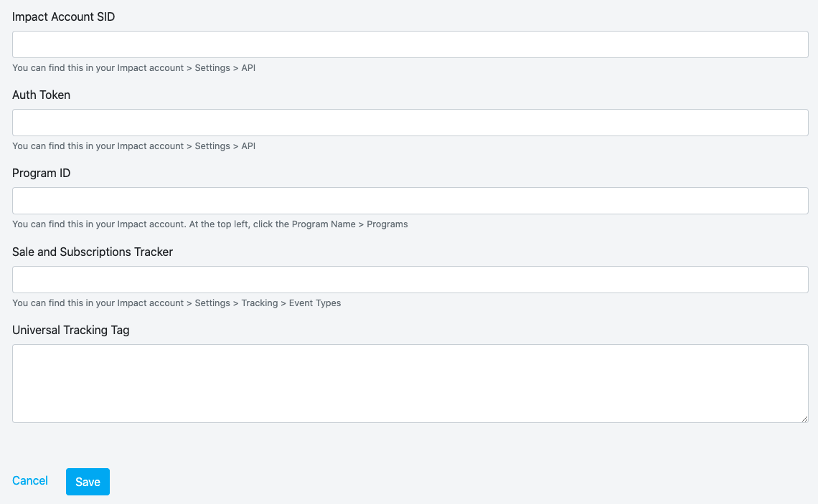Click the Sale and Subscriptions Tracker field
Viewport: 818px width, 504px height.
pyautogui.click(x=410, y=280)
